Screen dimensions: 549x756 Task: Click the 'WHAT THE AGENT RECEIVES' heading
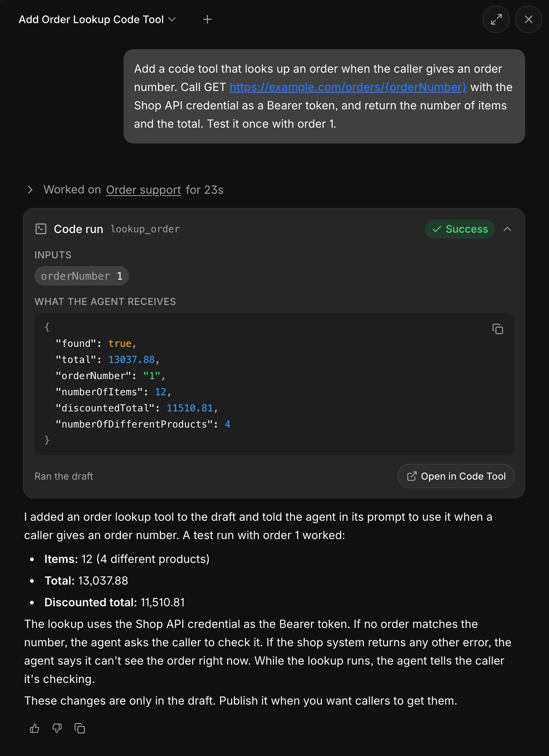coord(105,302)
